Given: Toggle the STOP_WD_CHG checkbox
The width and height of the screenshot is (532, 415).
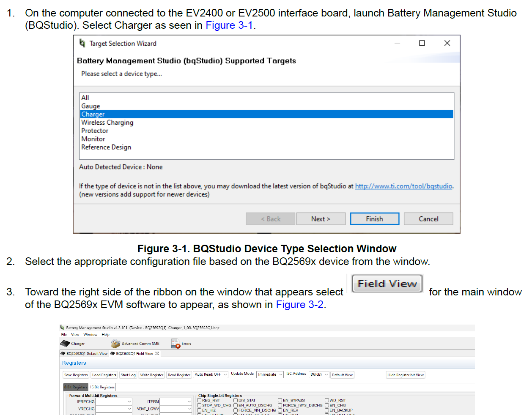Looking at the screenshot, I should pyautogui.click(x=199, y=405).
